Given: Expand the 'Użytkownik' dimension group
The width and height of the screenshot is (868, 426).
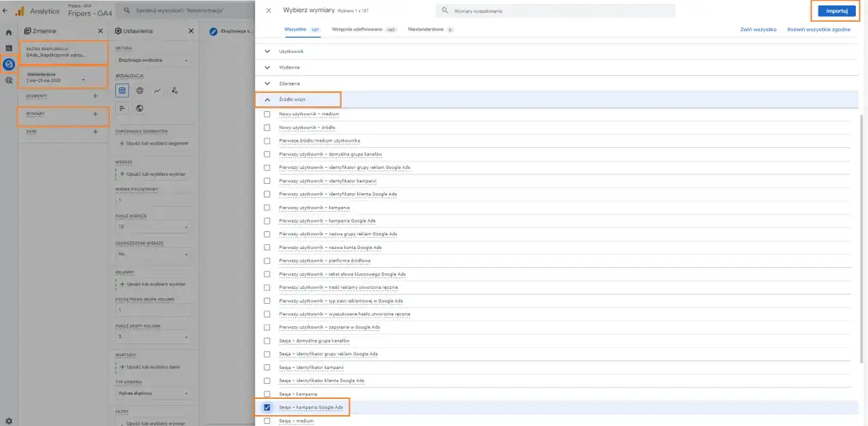Looking at the screenshot, I should [267, 51].
